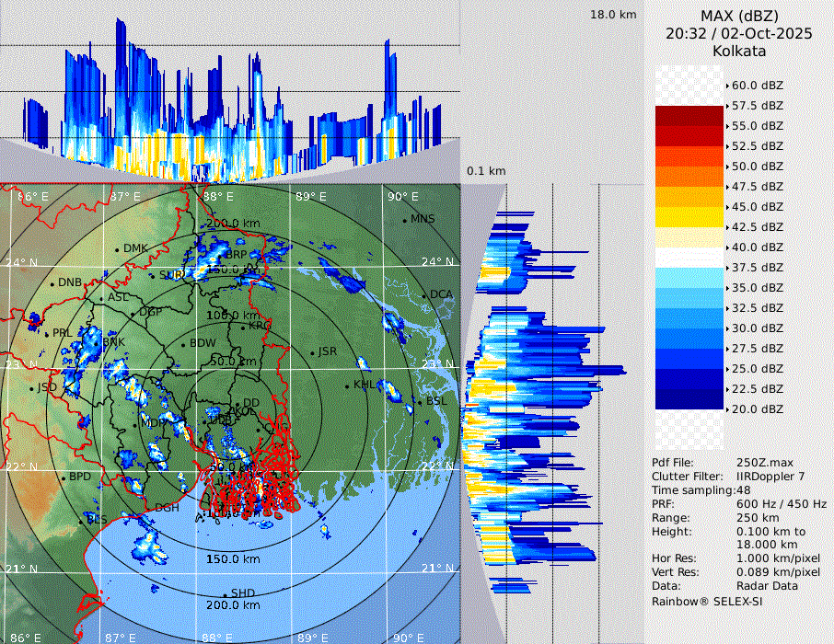Select the JSR station marker
Viewport: 834px width, 644px height.
click(x=312, y=353)
